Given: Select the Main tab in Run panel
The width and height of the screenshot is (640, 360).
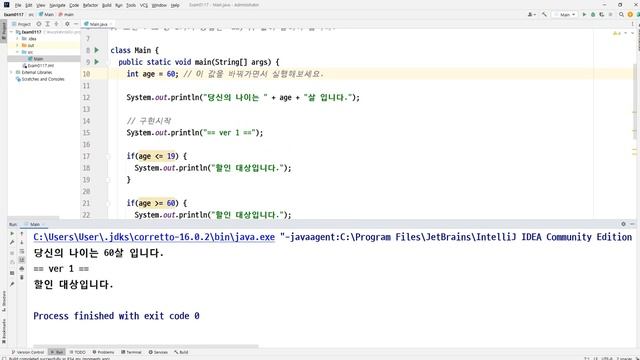Looking at the screenshot, I should 34,224.
